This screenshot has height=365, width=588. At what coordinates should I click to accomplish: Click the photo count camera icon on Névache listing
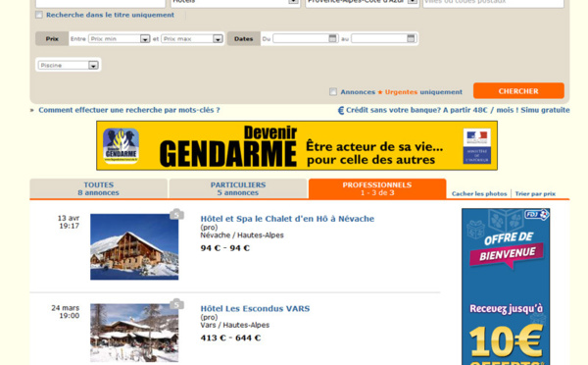pos(176,215)
